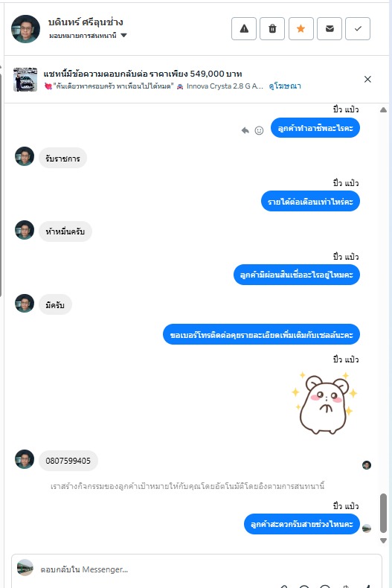
Task: Reply to ลูกค้าทำอาชีพอะไรคะ message arrow icon
Action: [245, 130]
